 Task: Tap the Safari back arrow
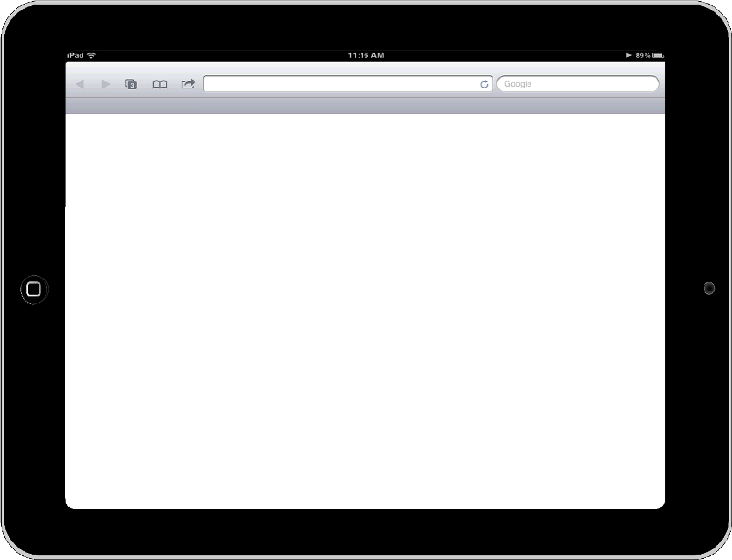tap(80, 84)
